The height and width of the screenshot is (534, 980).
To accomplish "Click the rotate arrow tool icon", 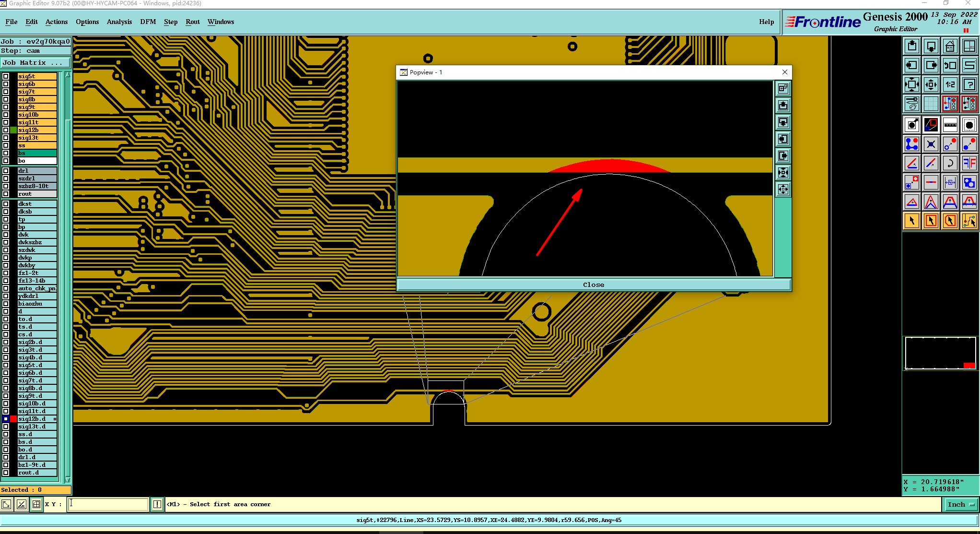I will [950, 163].
